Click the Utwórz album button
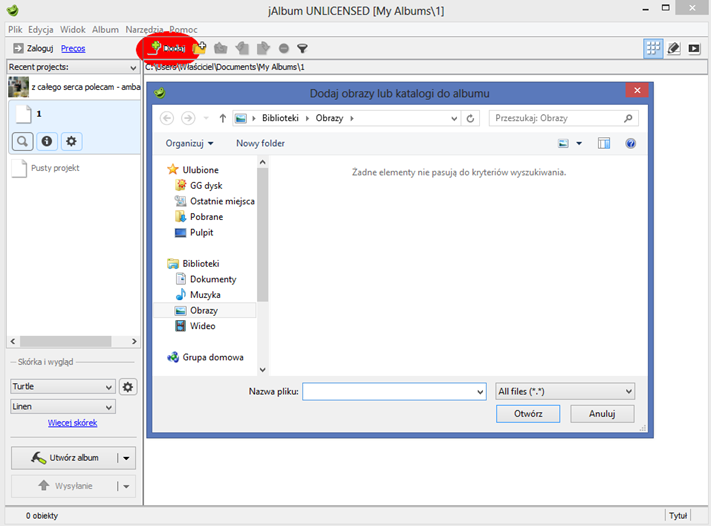The height and width of the screenshot is (526, 711). tap(64, 458)
